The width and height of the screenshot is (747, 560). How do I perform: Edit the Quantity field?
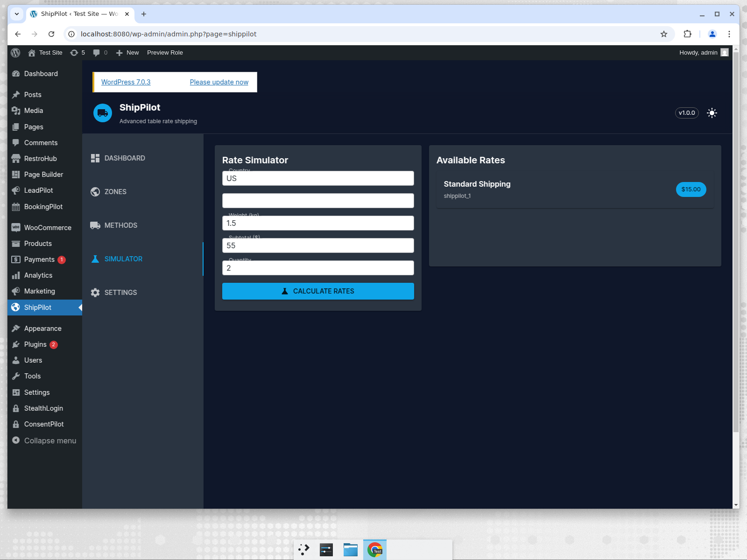click(x=318, y=268)
